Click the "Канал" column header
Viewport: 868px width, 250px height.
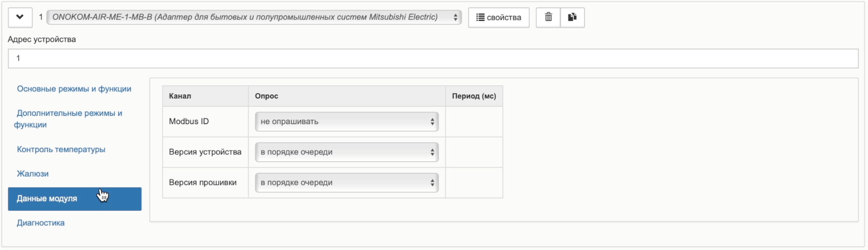(180, 96)
